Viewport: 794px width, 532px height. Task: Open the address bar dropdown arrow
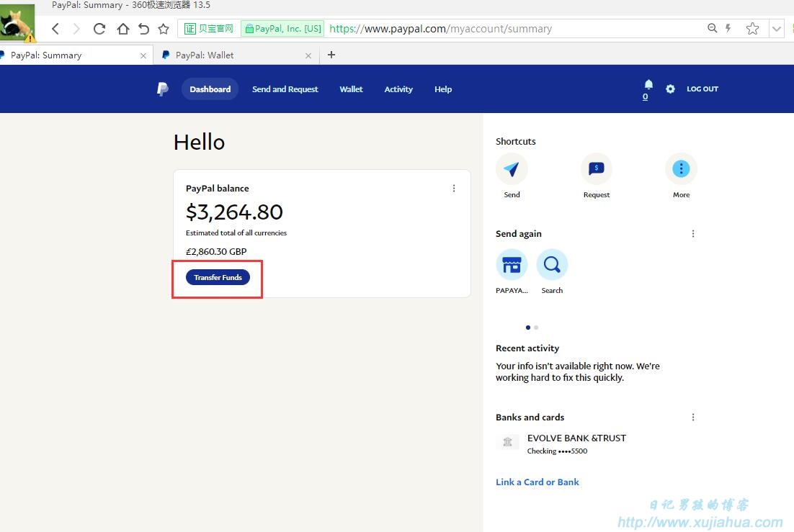click(x=776, y=29)
